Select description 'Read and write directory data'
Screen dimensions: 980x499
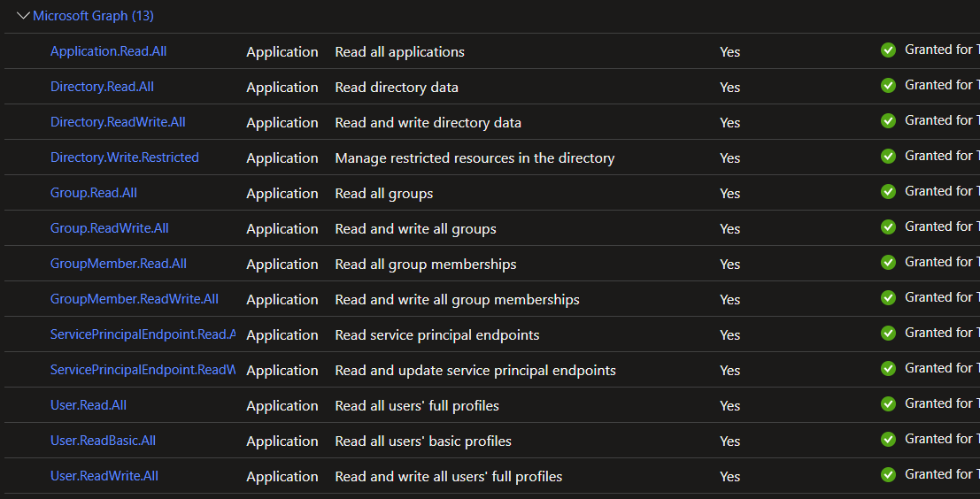coord(428,123)
